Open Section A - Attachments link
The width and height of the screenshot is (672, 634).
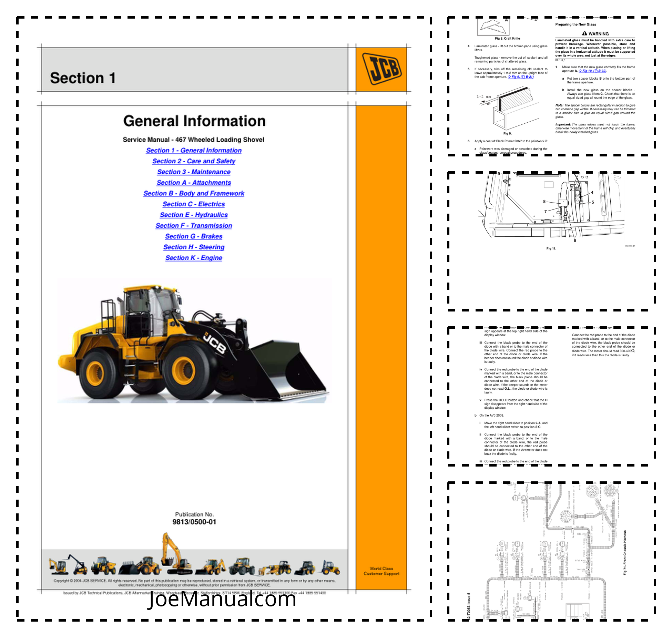tap(194, 183)
